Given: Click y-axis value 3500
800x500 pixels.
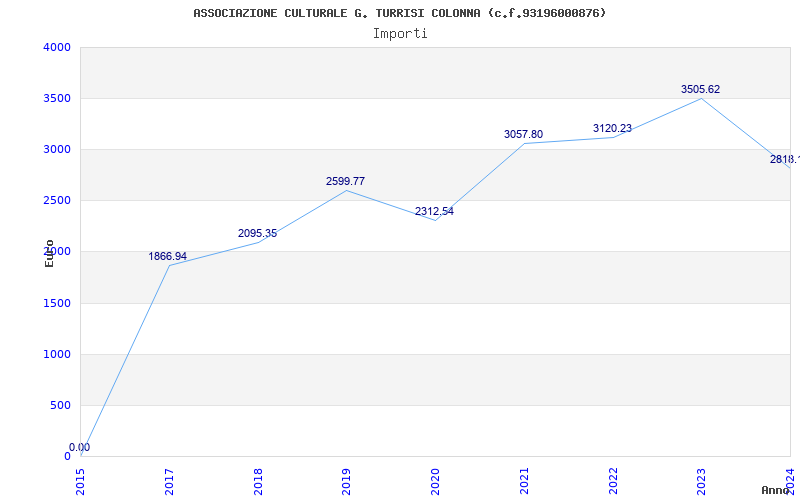Looking at the screenshot, I should pos(57,98).
